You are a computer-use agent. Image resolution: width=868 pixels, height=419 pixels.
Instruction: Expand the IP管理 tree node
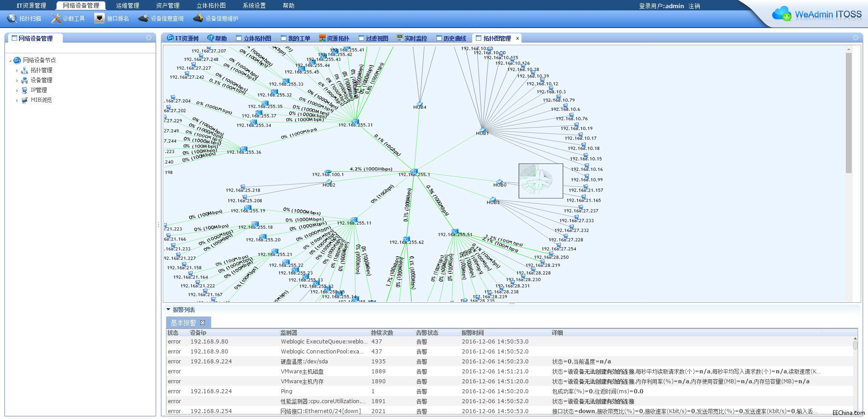(x=17, y=90)
